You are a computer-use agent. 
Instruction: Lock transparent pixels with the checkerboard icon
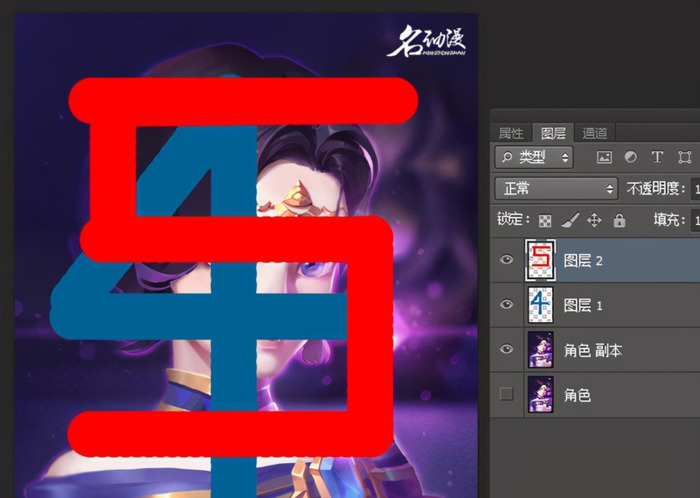(x=545, y=220)
